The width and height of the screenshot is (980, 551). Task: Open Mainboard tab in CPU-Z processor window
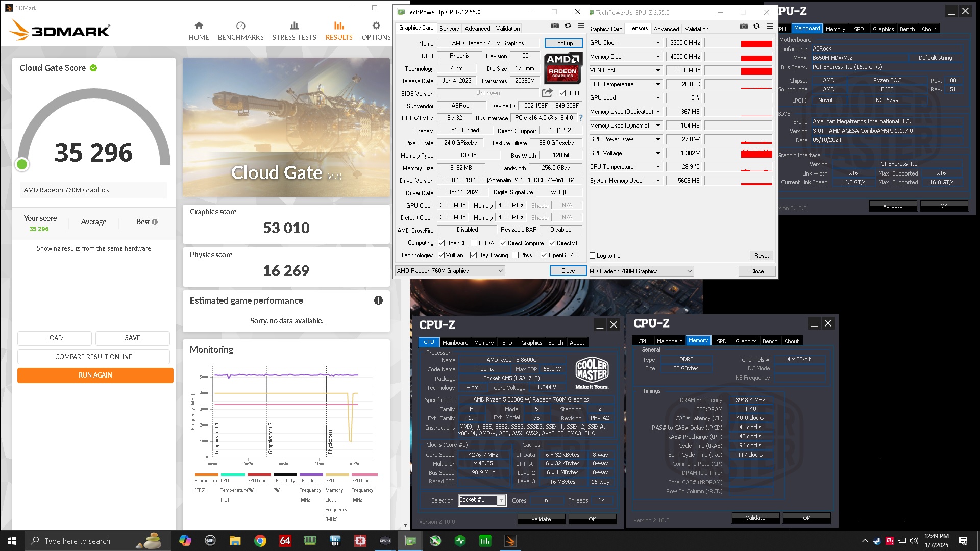[x=455, y=343]
